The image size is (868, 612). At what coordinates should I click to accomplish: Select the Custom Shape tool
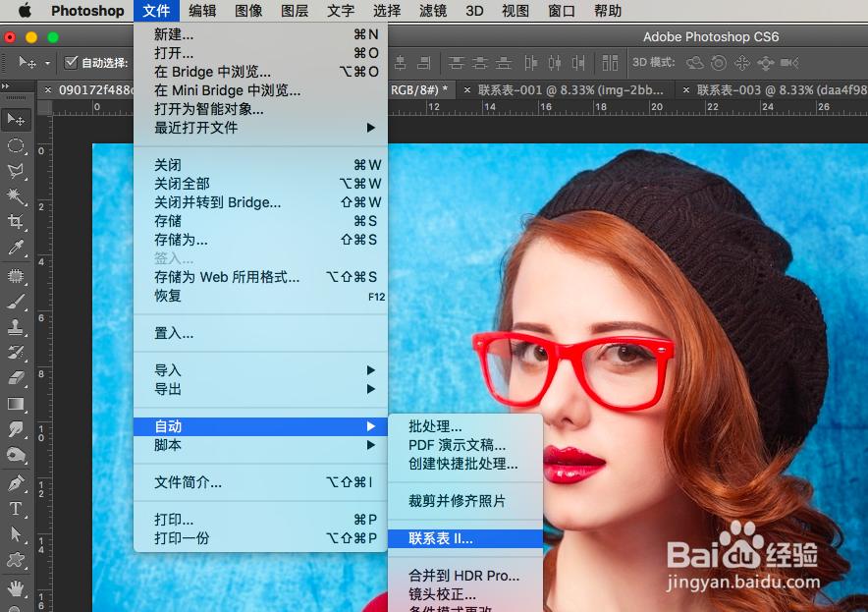[16, 559]
